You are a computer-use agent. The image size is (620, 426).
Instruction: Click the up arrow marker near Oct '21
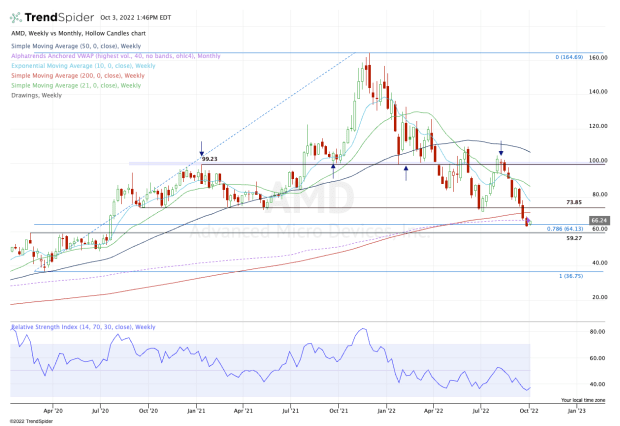pyautogui.click(x=333, y=170)
